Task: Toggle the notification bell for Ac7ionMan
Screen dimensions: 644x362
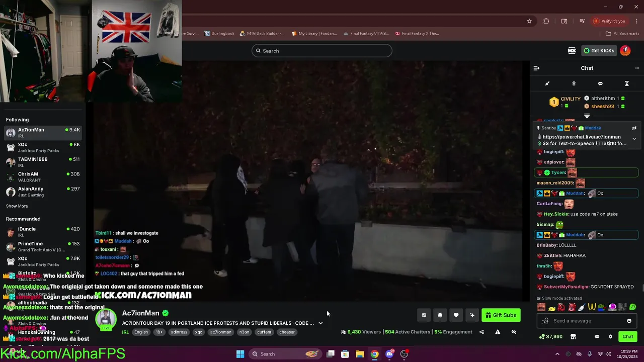Action: (440, 315)
